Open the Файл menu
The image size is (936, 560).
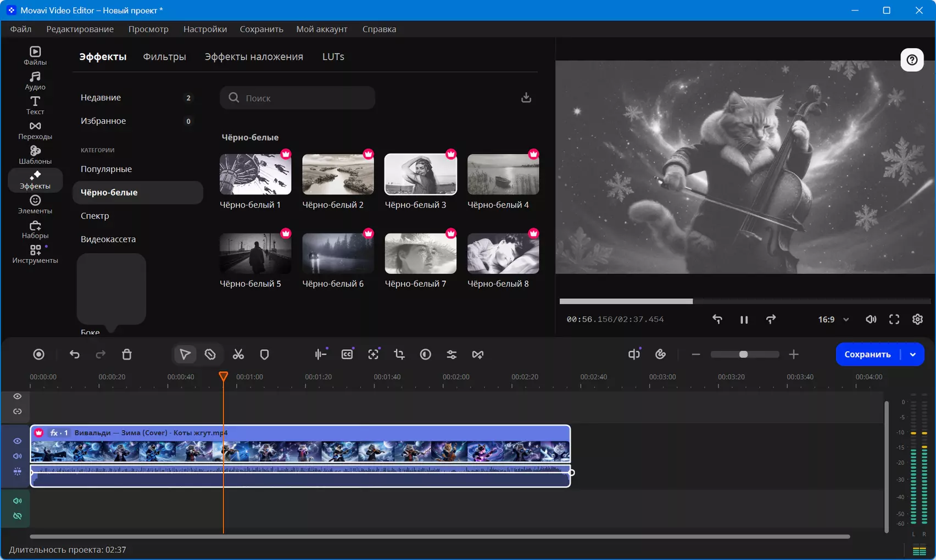[21, 29]
